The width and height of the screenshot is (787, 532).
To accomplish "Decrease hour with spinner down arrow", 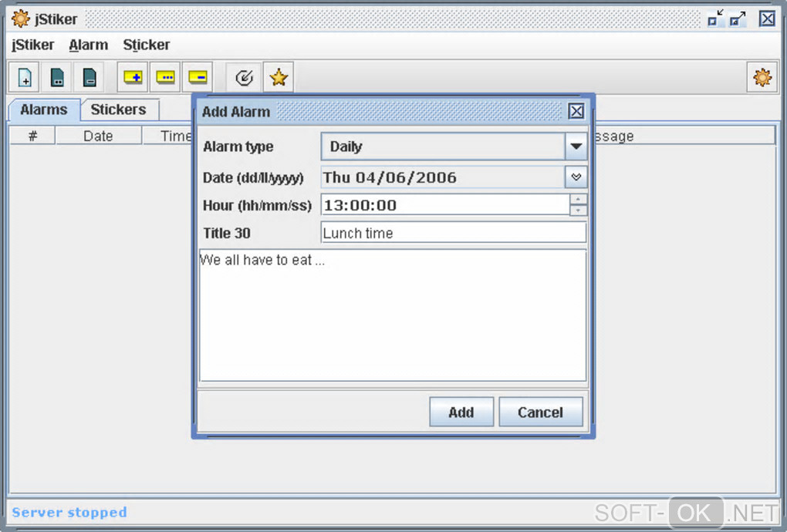I will coord(578,210).
